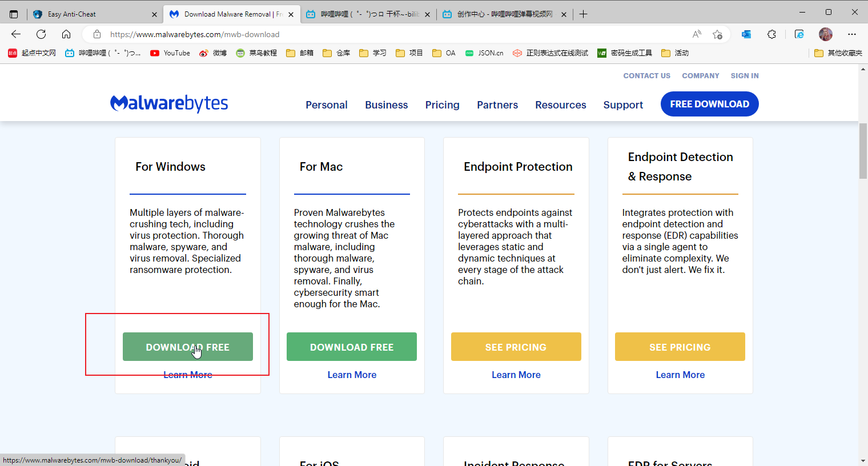Open Extensions puzzle icon

tap(771, 34)
